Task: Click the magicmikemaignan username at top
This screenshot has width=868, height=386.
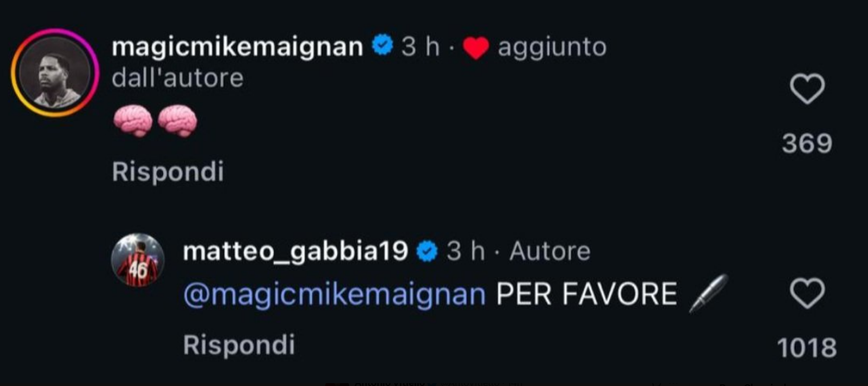Action: click(x=237, y=47)
